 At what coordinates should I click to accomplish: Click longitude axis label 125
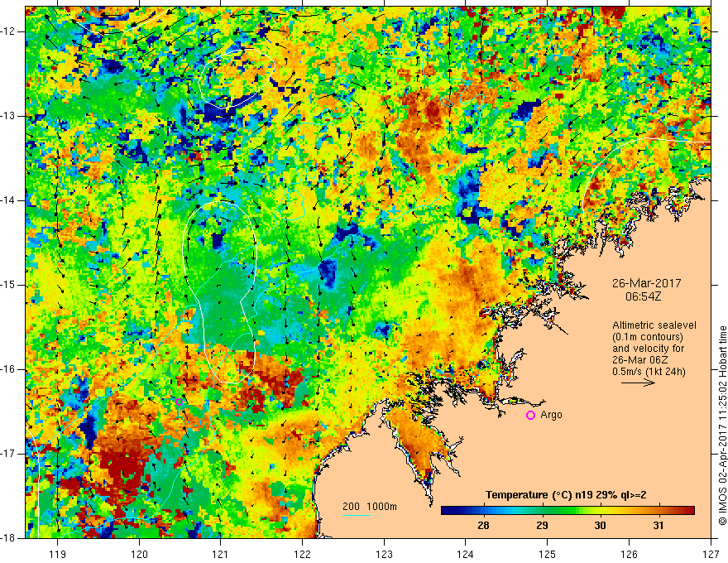coord(548,554)
